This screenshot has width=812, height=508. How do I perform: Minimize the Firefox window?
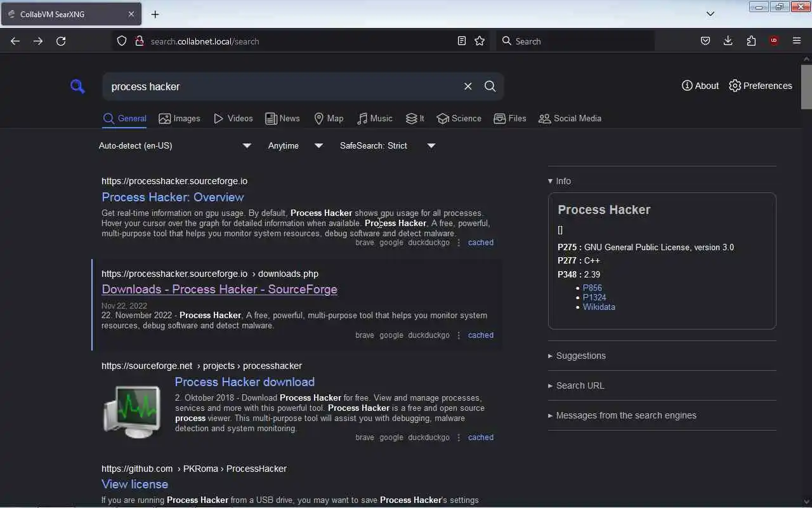point(759,7)
